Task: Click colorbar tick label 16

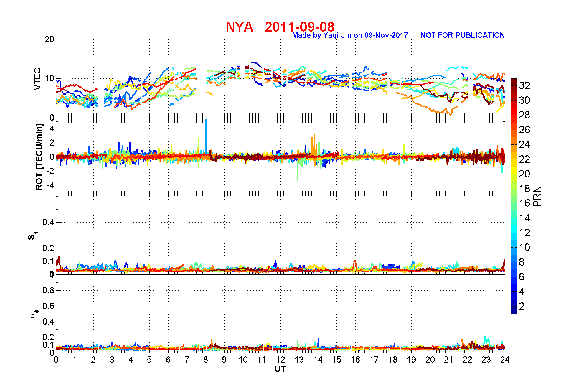Action: (524, 203)
